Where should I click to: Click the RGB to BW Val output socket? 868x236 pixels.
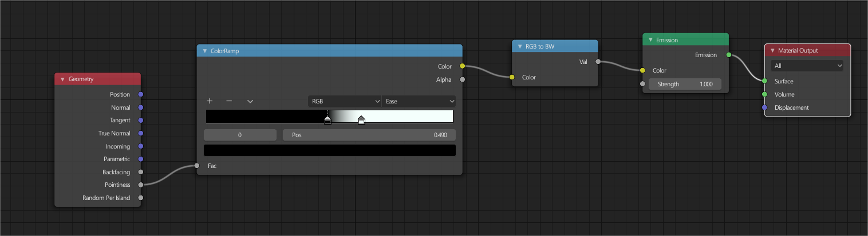click(598, 61)
